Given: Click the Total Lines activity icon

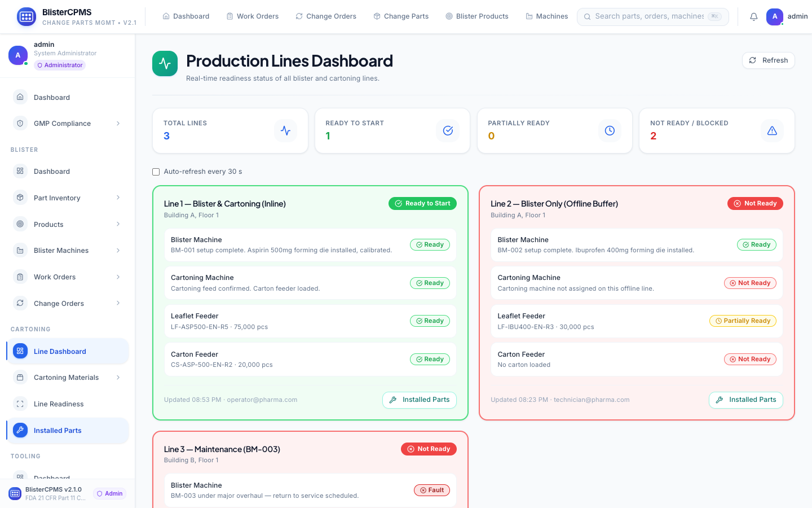Looking at the screenshot, I should pyautogui.click(x=286, y=130).
